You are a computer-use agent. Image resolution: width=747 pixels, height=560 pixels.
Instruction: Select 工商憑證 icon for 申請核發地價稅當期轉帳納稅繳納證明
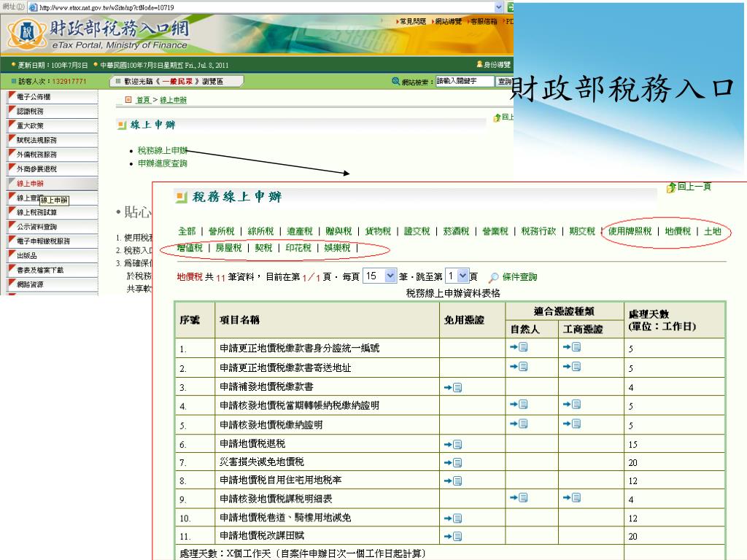(572, 405)
